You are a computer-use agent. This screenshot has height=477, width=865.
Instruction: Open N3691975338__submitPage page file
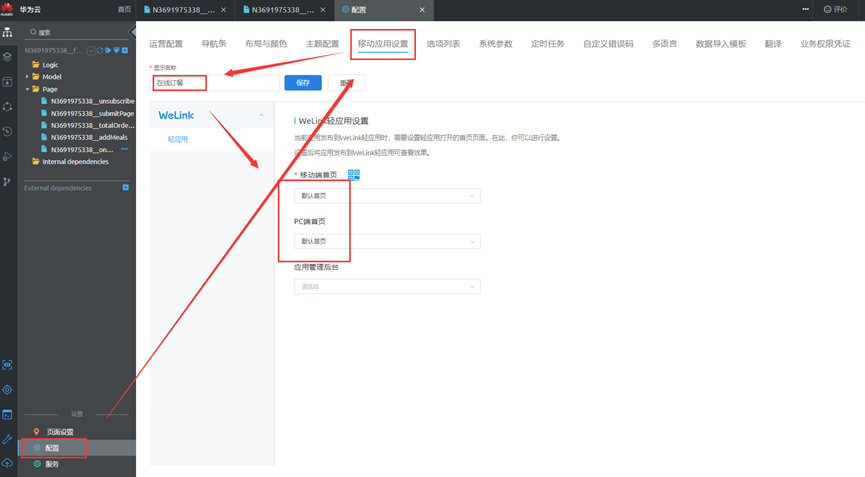click(x=92, y=113)
